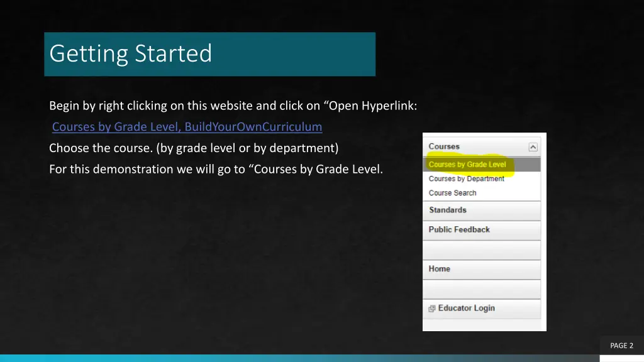The width and height of the screenshot is (644, 362).
Task: Click the 'Choose the course' text line
Action: 194,148
